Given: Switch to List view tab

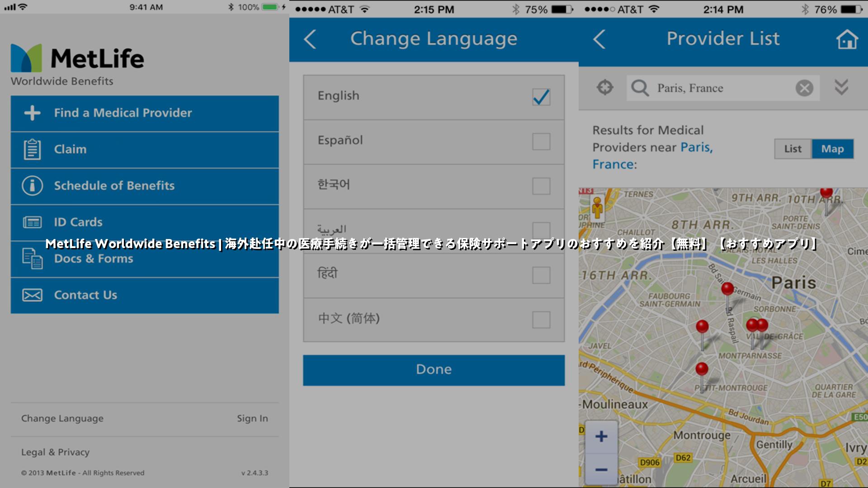Looking at the screenshot, I should [x=793, y=149].
